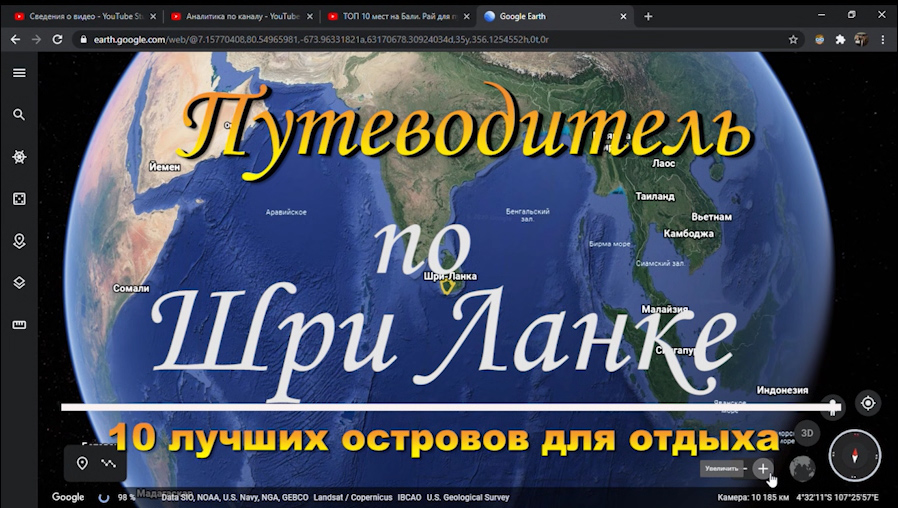Bookmark this page with the star
898x508 pixels.
[x=793, y=40]
